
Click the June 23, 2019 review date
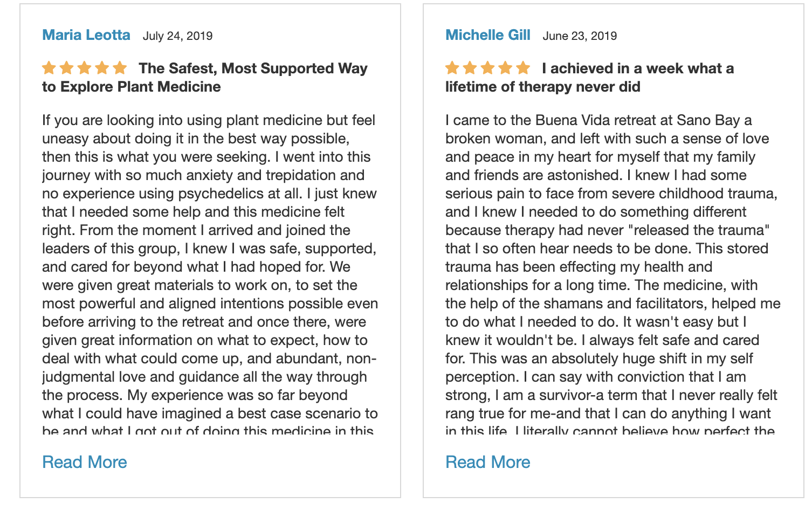point(580,36)
